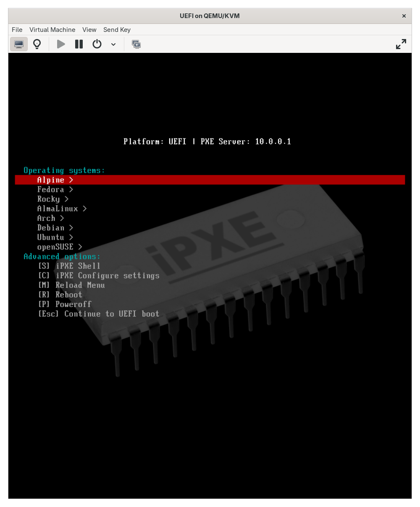
Task: Open the Virtual Machine menu
Action: (x=52, y=30)
